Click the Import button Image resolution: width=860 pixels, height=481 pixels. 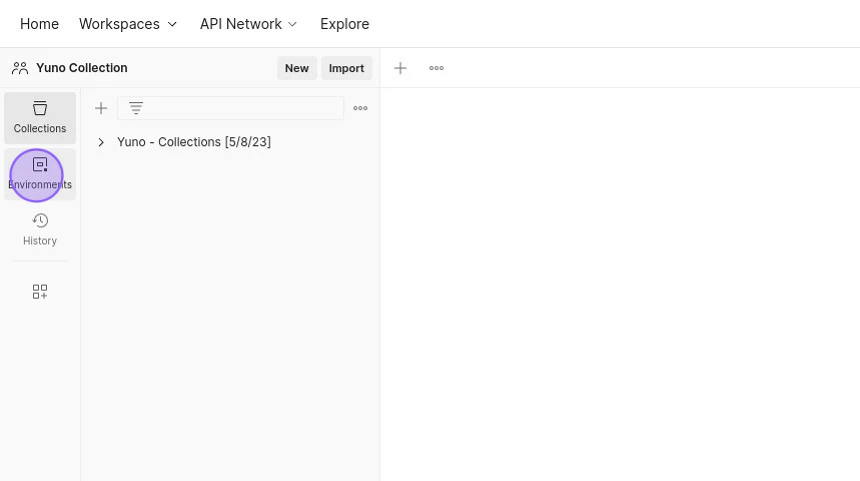pos(347,68)
